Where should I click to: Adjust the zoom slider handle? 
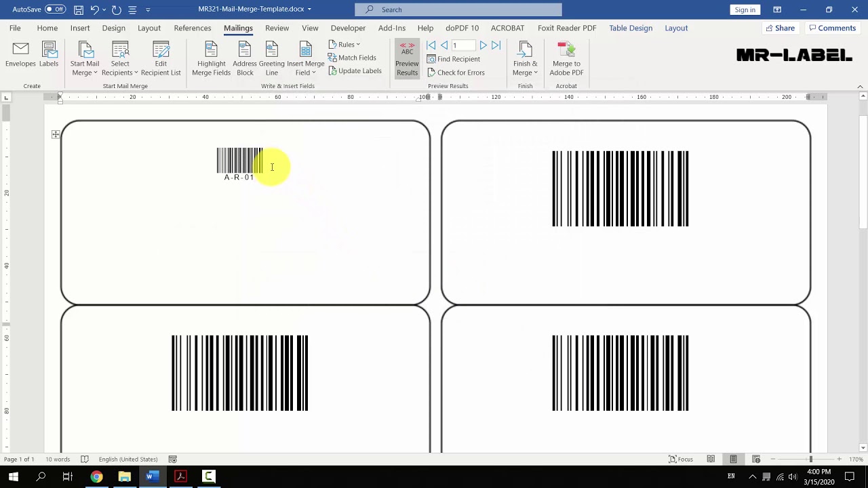pyautogui.click(x=810, y=460)
